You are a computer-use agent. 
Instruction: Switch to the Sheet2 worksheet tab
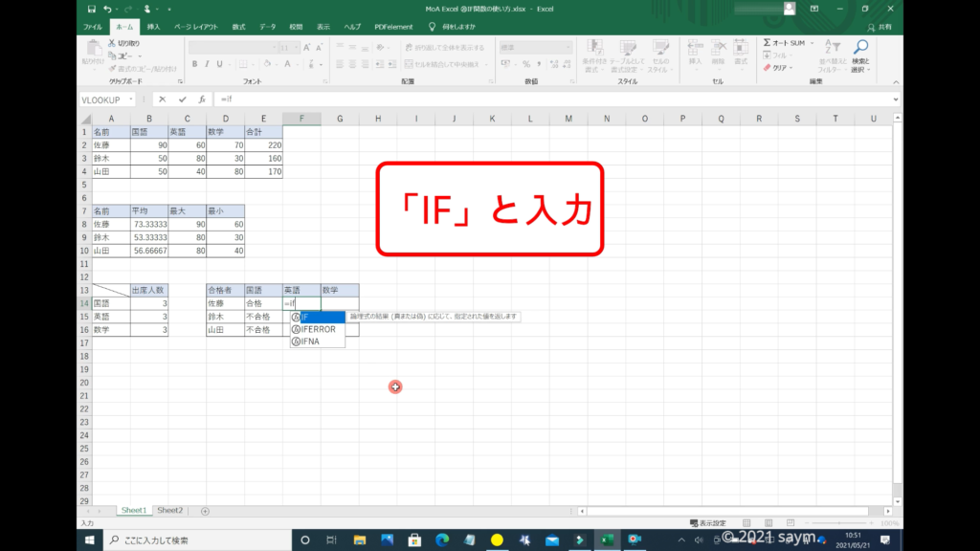pos(169,511)
